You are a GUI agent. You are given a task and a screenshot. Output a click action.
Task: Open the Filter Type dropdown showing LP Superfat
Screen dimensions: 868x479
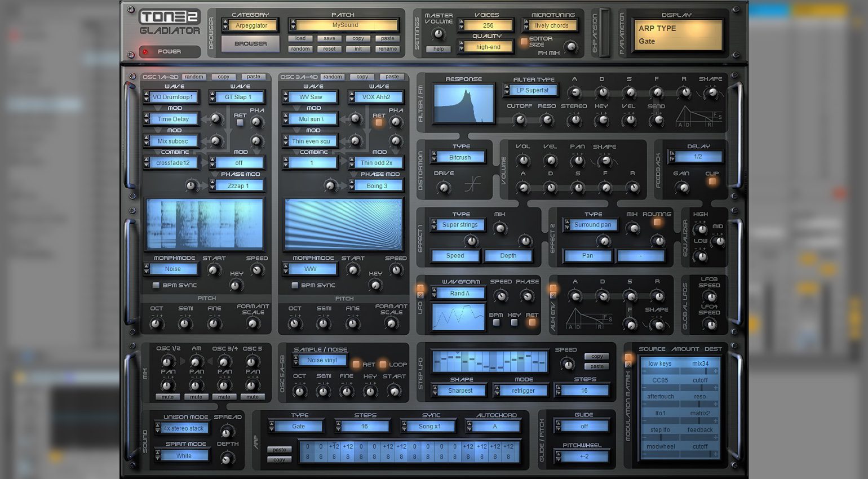(530, 90)
